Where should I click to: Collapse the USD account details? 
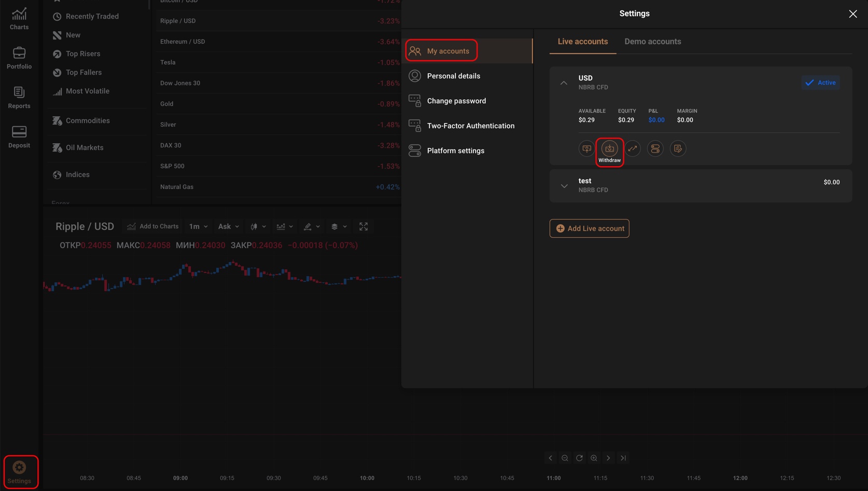pos(564,83)
